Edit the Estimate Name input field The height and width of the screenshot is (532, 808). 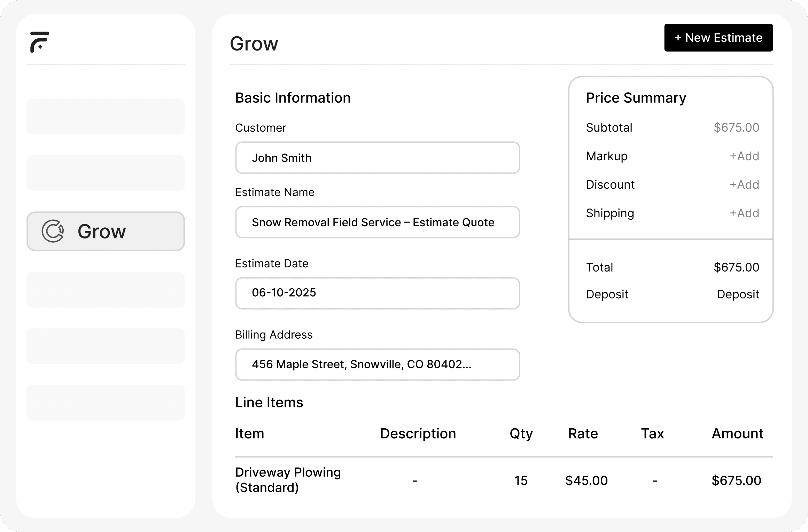pyautogui.click(x=377, y=222)
